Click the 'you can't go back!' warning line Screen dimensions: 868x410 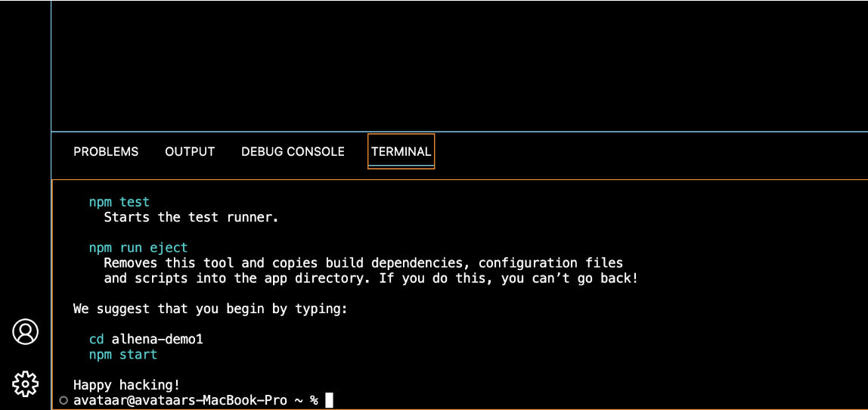371,278
